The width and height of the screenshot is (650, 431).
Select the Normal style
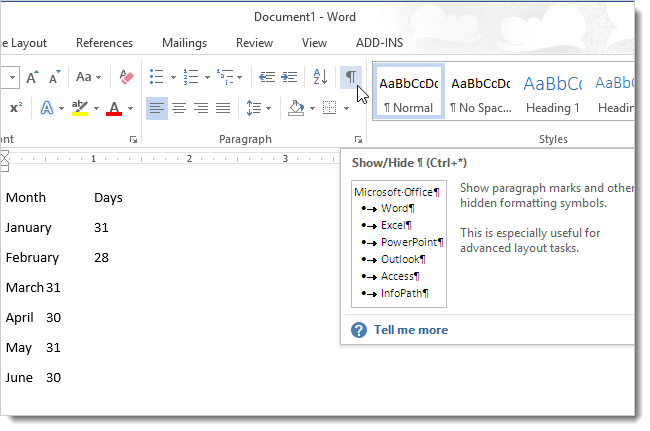[x=409, y=91]
